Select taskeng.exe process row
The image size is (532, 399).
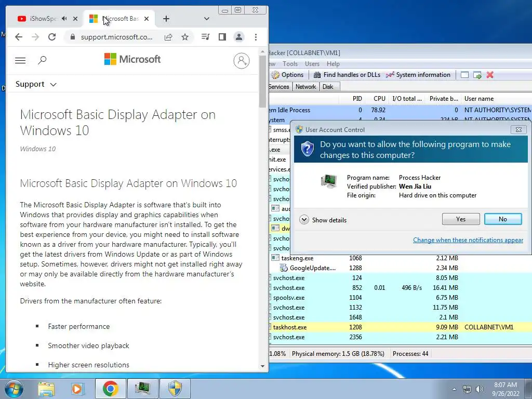401,258
